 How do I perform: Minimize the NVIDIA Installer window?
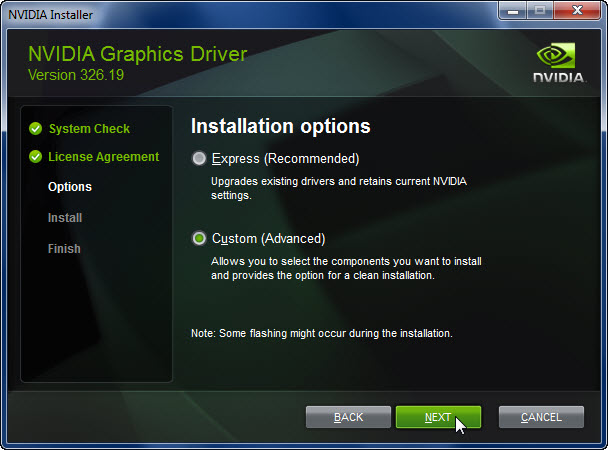point(513,10)
